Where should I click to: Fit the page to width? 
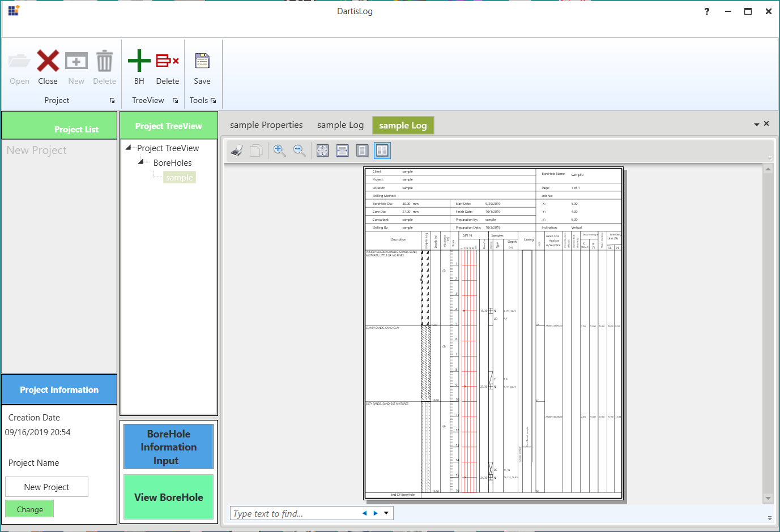[343, 151]
